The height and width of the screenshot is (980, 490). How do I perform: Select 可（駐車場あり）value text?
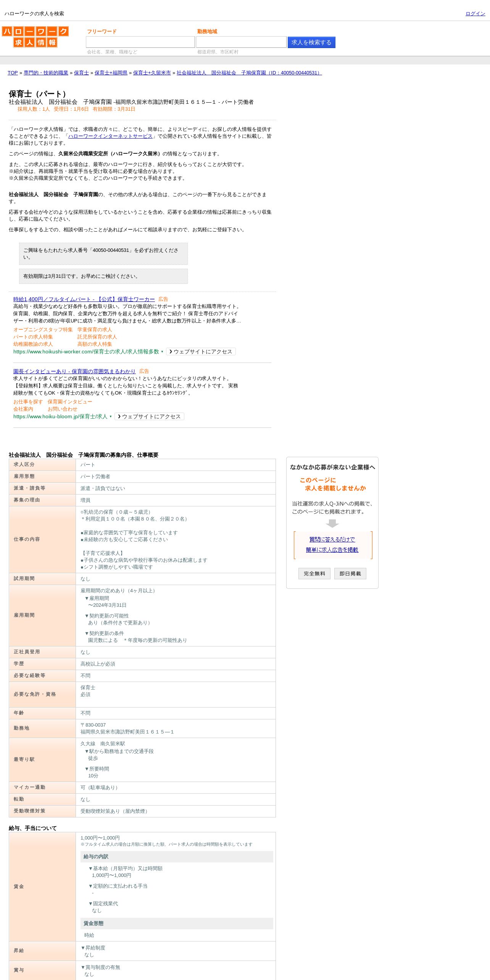coord(100,788)
